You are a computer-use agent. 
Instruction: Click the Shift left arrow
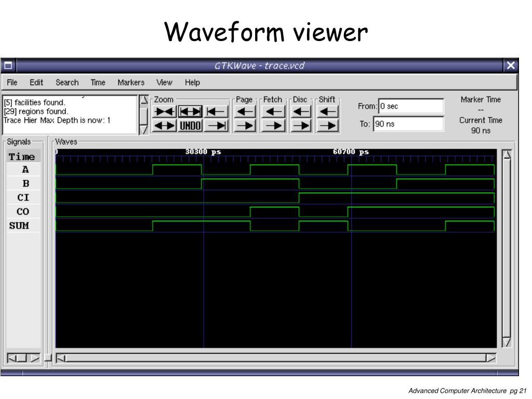[x=327, y=112]
